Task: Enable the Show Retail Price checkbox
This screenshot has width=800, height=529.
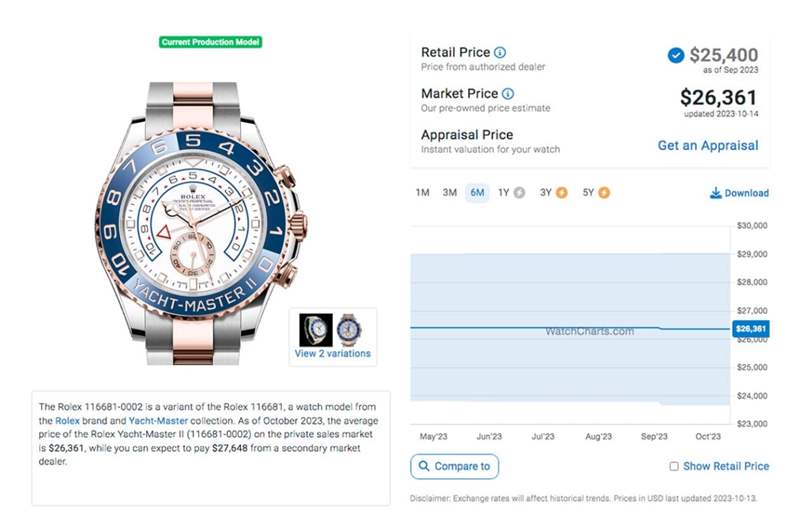Action: 674,466
